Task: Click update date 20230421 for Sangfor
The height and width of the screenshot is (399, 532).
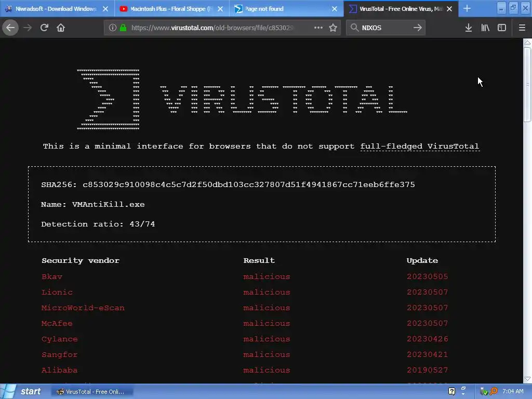Action: tap(428, 354)
